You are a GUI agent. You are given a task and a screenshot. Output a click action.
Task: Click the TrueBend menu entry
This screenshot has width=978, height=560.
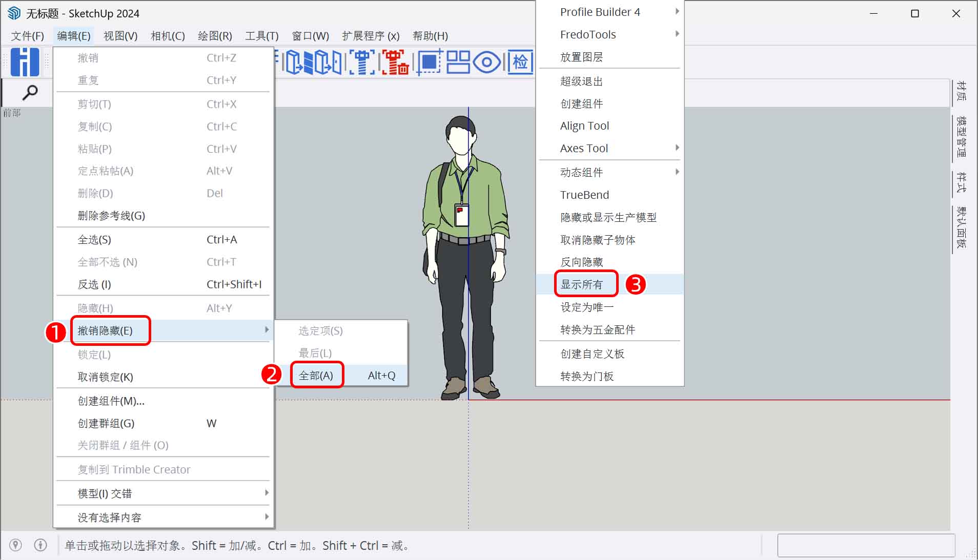coord(584,195)
